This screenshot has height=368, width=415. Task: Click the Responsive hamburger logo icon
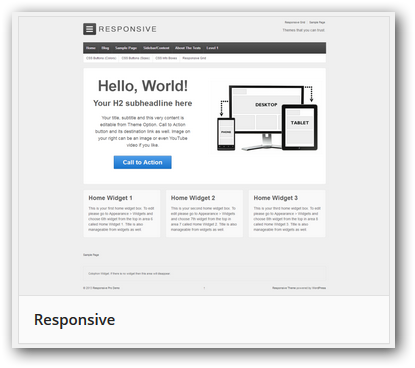tap(89, 29)
